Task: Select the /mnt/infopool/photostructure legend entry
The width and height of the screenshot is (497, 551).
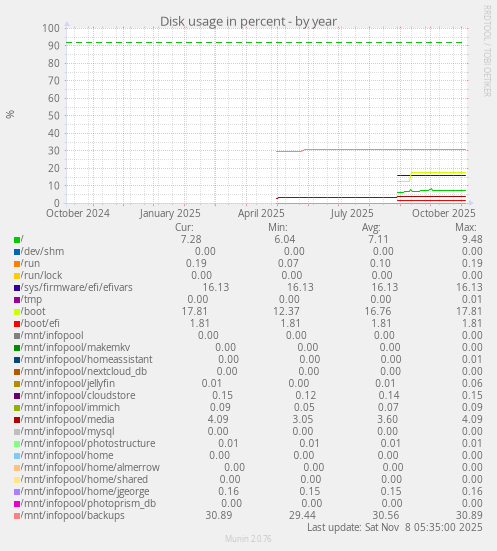Action: click(88, 443)
